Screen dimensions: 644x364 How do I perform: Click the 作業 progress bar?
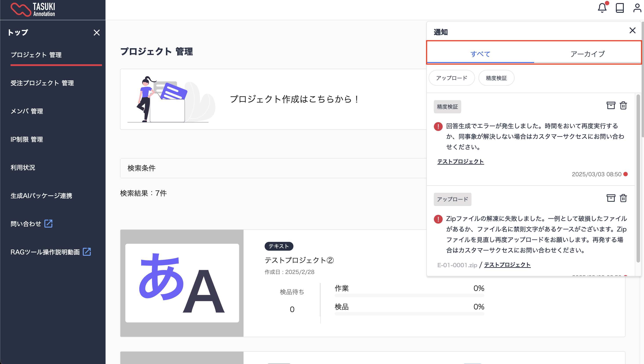coord(409,295)
